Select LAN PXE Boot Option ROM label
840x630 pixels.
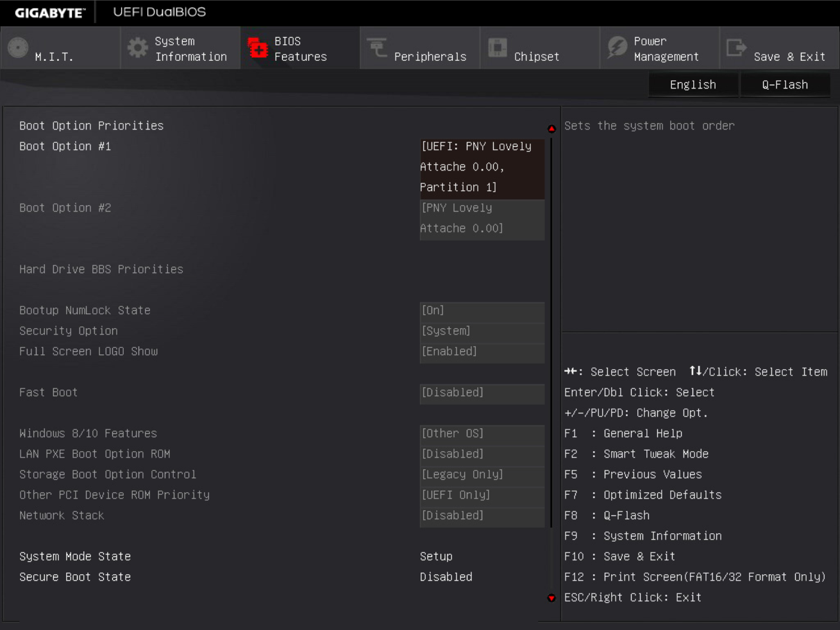point(95,454)
